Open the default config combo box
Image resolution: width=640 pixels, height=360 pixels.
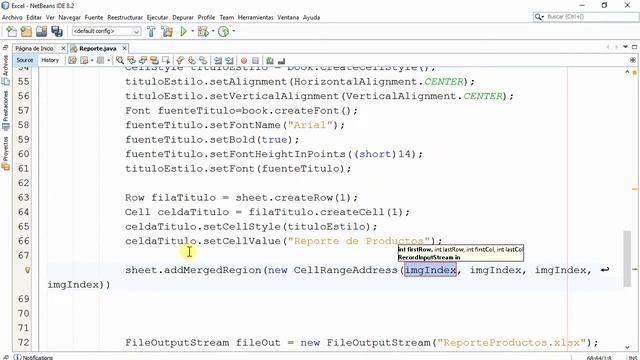coord(106,31)
